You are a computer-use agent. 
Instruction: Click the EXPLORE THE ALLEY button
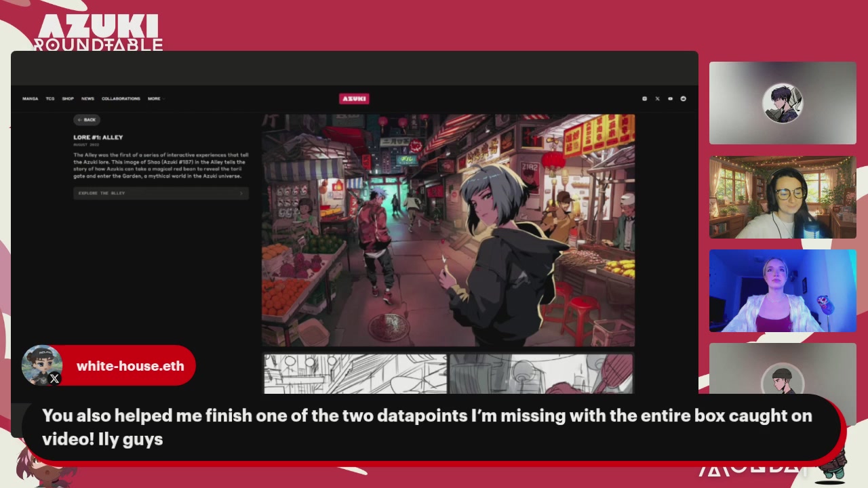point(161,193)
